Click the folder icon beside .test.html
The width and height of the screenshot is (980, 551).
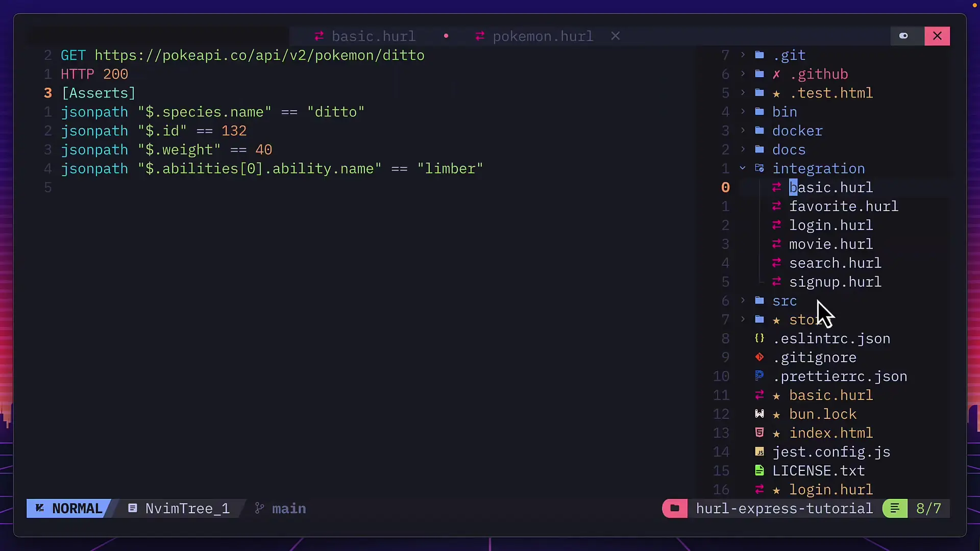(x=759, y=93)
